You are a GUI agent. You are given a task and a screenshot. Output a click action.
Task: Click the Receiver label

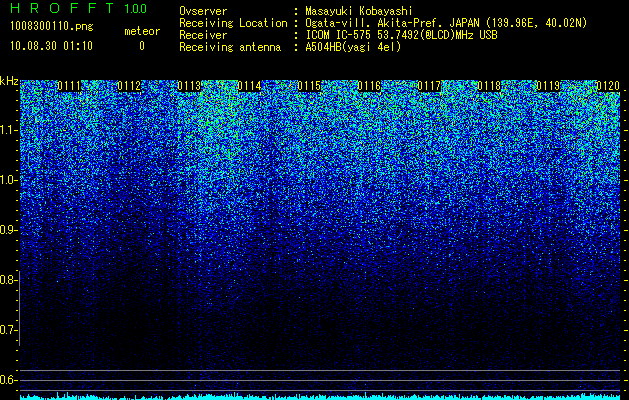point(203,35)
